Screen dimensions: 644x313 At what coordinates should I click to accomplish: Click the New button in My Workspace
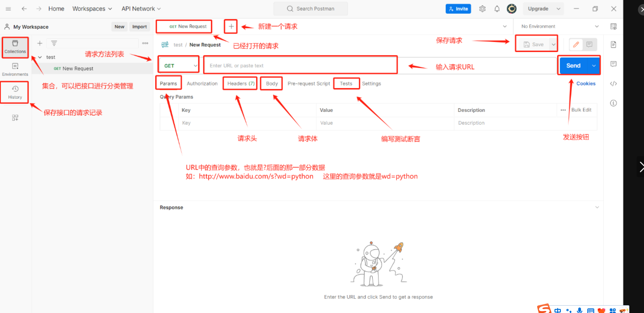tap(119, 27)
